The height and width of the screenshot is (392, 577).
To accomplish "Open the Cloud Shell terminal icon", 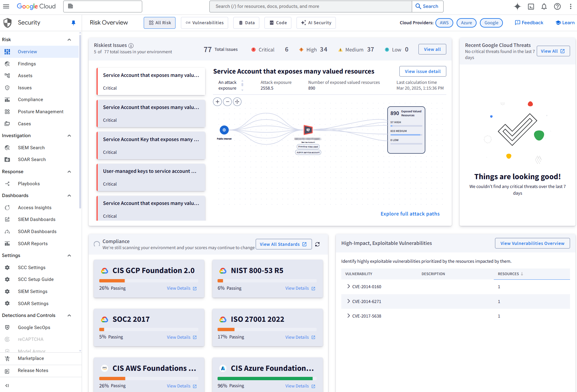I will click(x=531, y=6).
